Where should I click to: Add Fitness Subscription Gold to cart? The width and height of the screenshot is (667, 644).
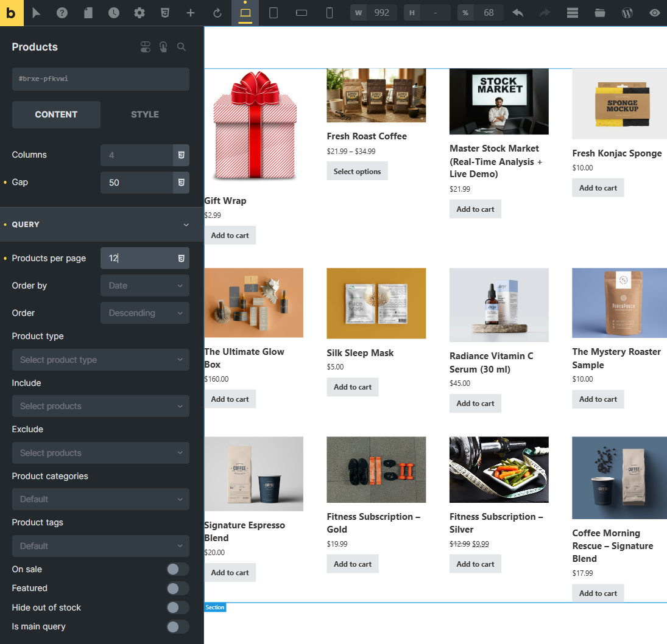point(352,564)
